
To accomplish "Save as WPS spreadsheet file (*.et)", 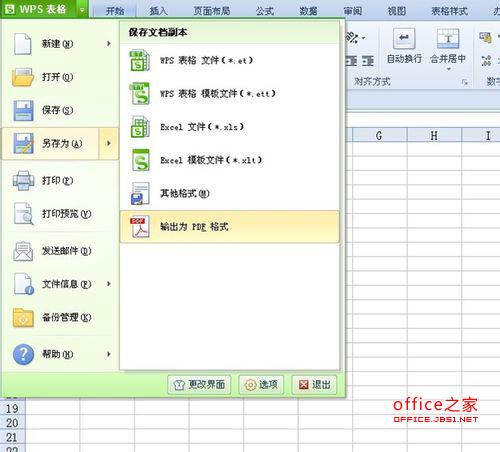I will 230,60.
